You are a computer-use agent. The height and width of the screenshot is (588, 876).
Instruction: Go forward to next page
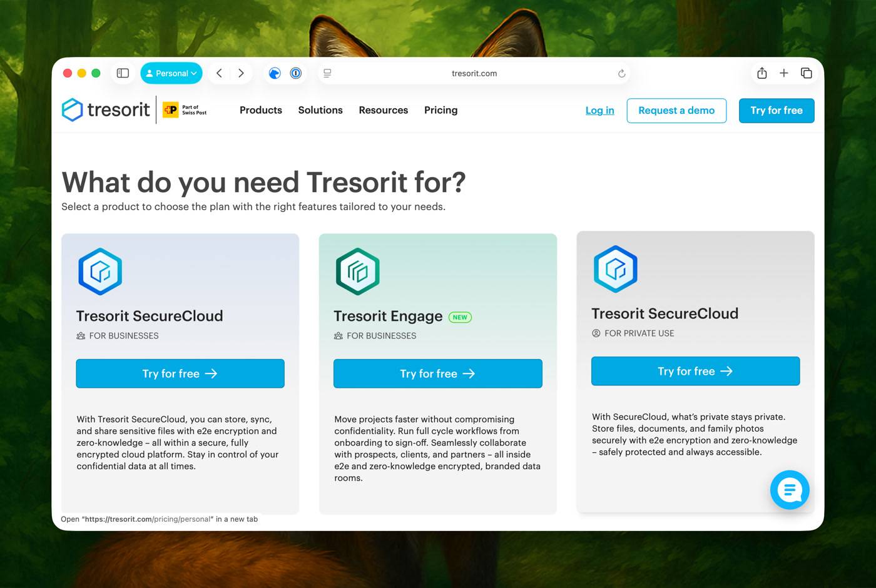(241, 73)
